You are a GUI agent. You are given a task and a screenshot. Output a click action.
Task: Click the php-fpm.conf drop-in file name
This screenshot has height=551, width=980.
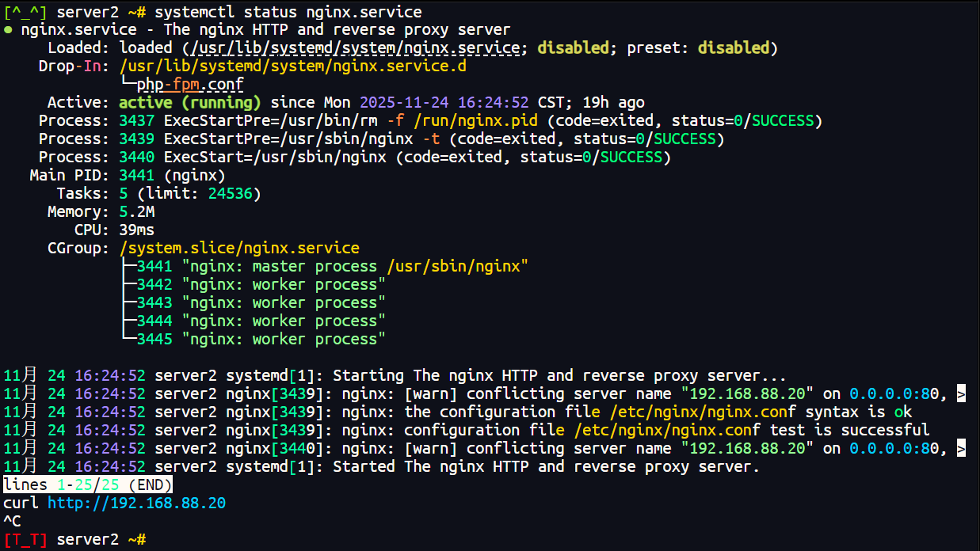pyautogui.click(x=190, y=85)
